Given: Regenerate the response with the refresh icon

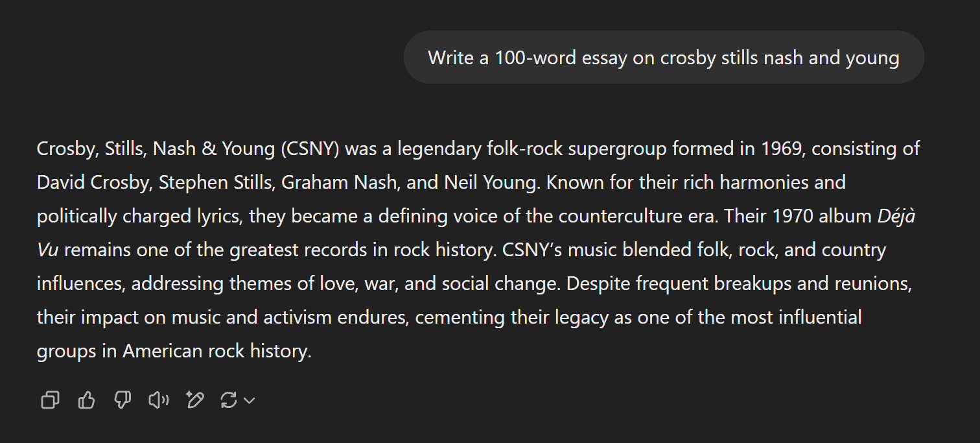Looking at the screenshot, I should coord(229,400).
